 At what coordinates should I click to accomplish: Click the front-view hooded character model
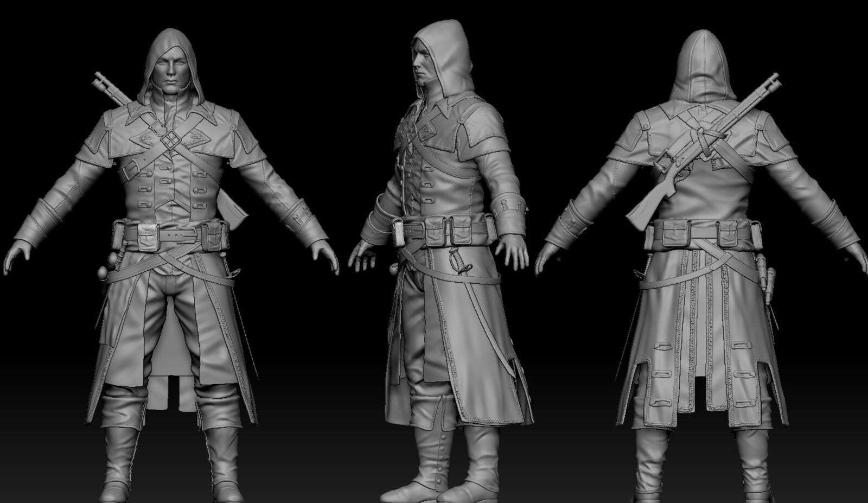171,266
